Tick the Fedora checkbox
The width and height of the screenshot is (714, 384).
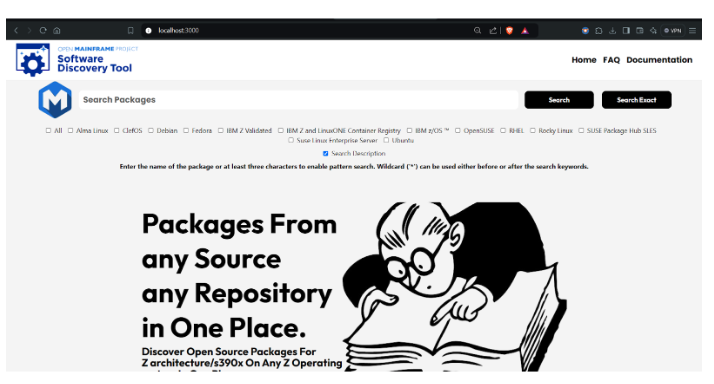186,131
